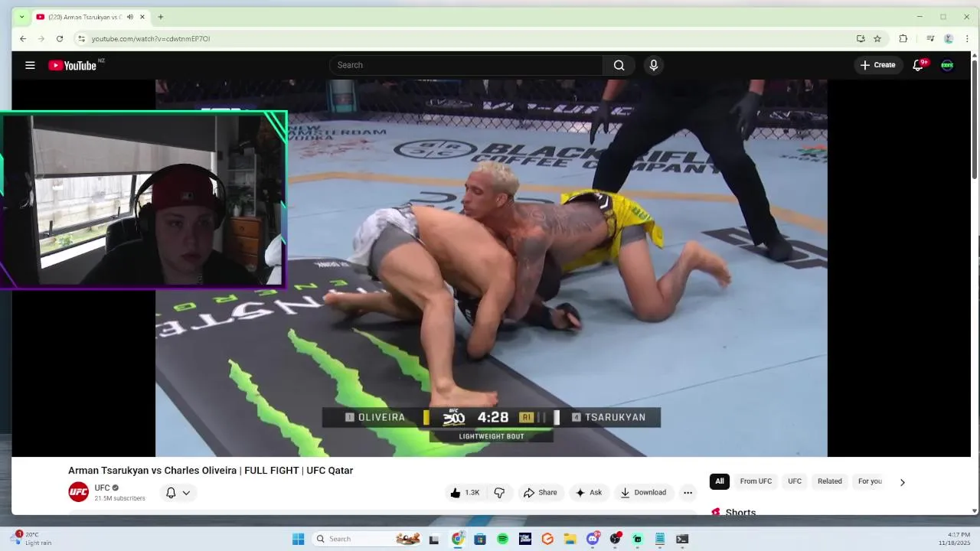Open more actions ellipsis under video
The height and width of the screenshot is (551, 980).
pos(688,493)
